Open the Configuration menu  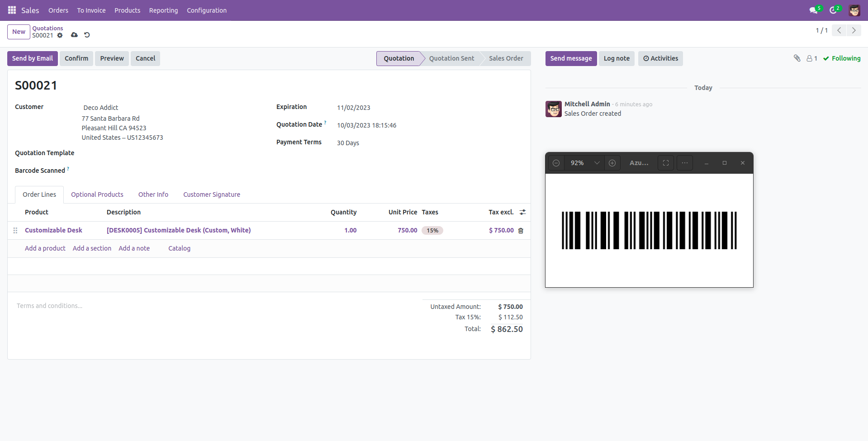point(207,10)
